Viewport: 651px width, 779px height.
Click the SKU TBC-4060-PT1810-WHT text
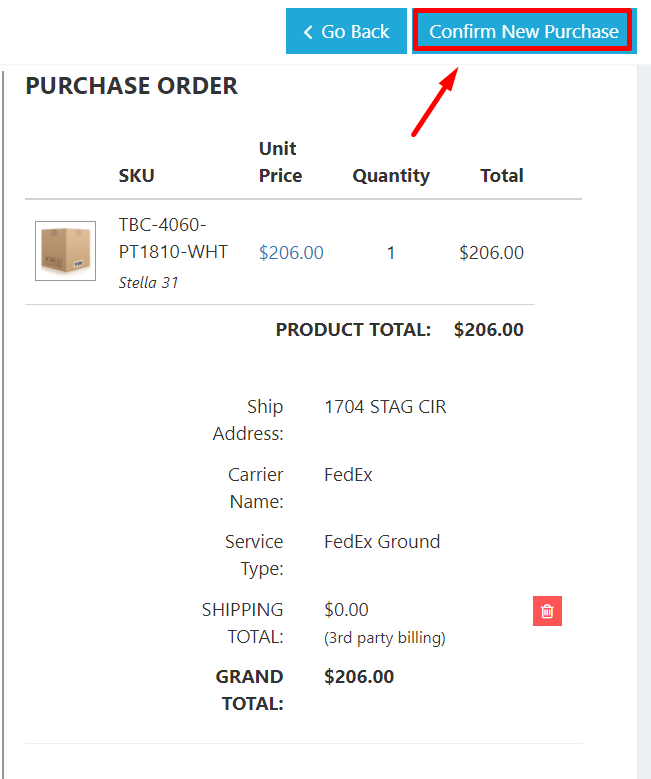tap(173, 238)
